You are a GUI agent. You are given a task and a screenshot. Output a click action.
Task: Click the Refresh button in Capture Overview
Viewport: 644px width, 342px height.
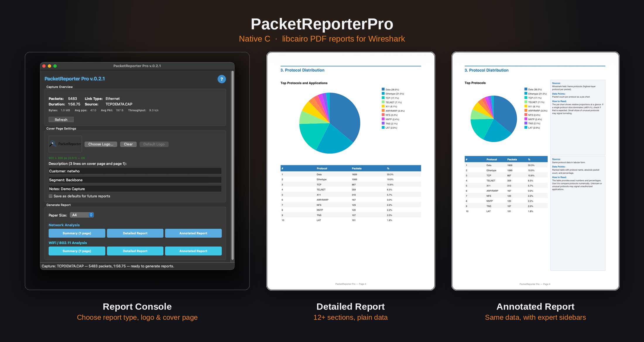click(x=61, y=120)
